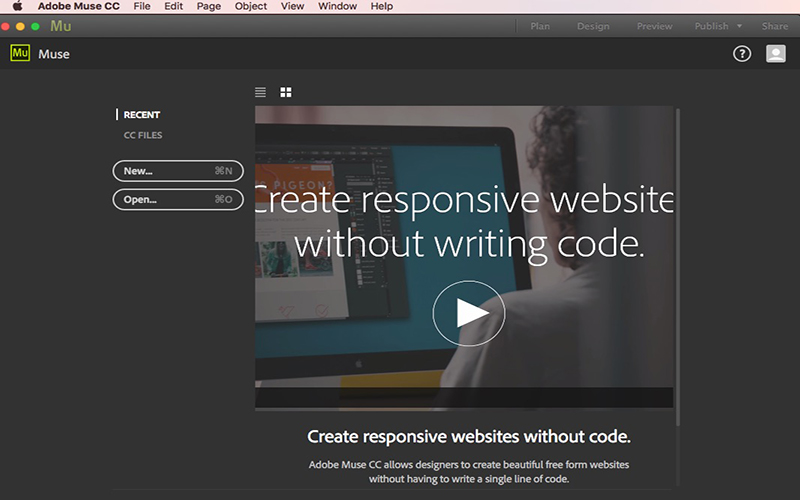Select the RECENT files section
This screenshot has height=500, width=800.
[x=141, y=115]
